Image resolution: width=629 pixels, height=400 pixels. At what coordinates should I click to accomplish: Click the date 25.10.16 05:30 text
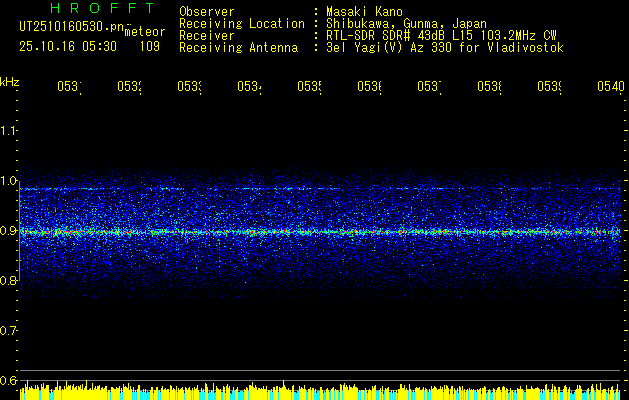coord(68,47)
